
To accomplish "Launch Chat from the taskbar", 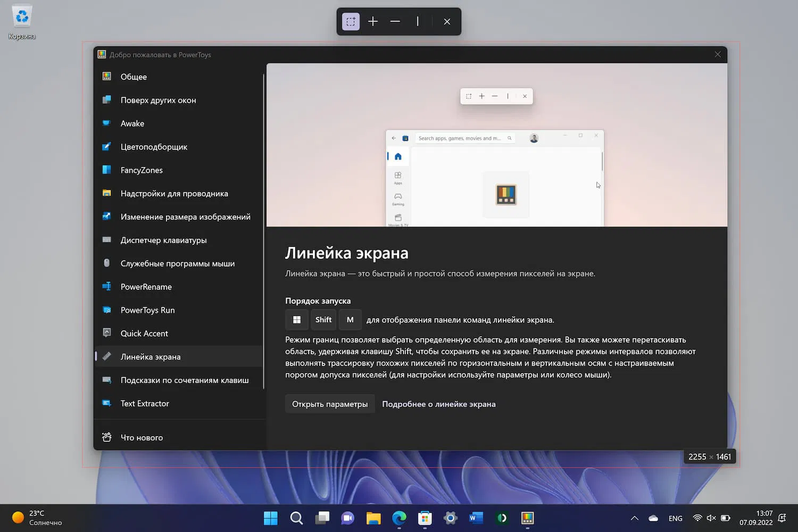I will click(x=348, y=518).
